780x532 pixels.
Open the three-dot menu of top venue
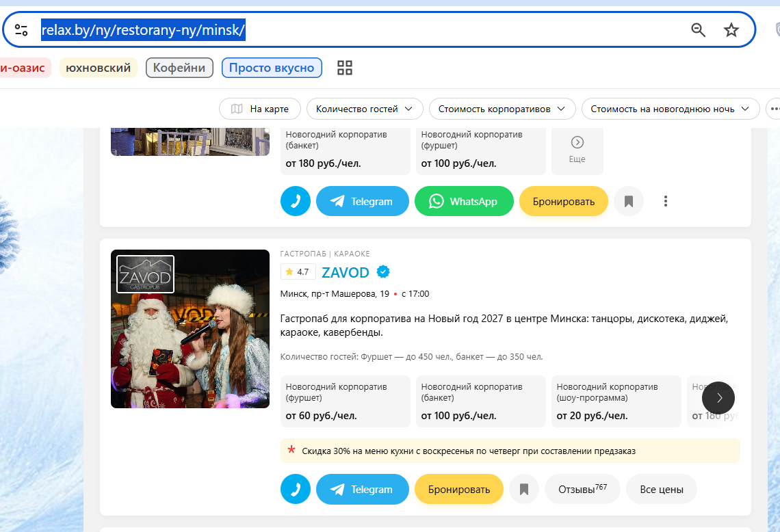point(666,201)
